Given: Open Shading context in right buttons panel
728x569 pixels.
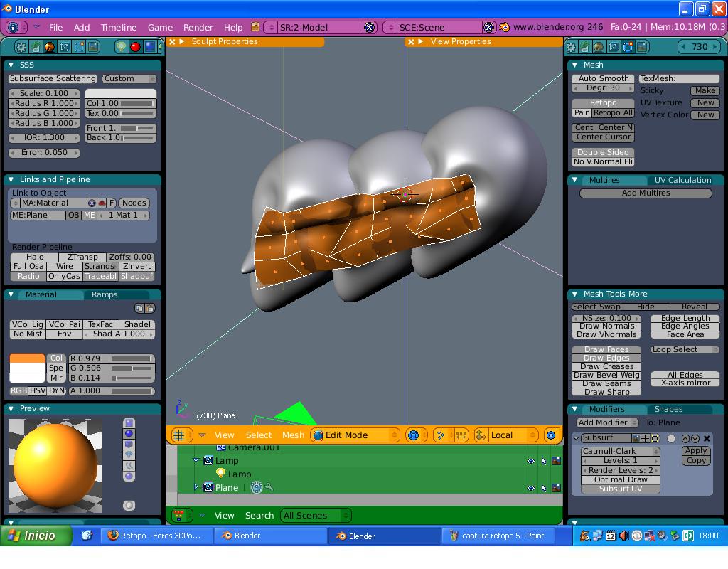Looking at the screenshot, I should pyautogui.click(x=599, y=47).
